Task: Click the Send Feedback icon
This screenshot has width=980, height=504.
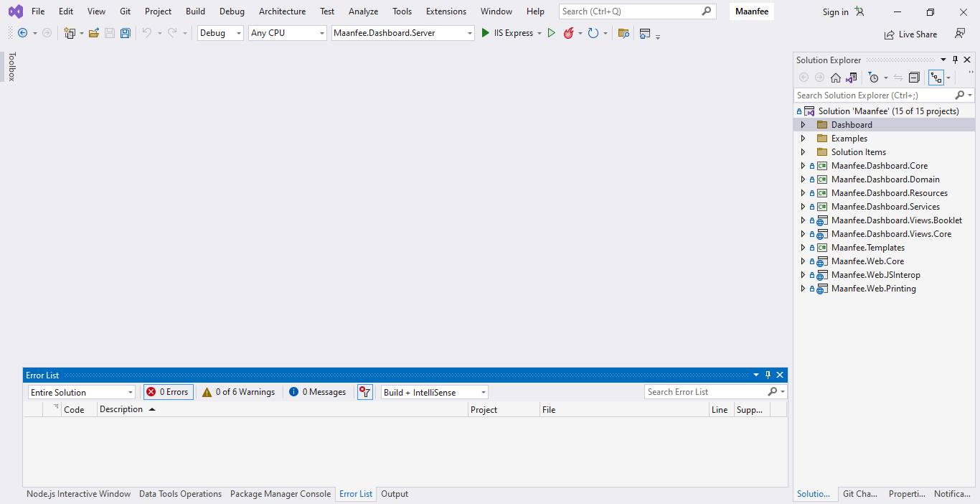Action: pyautogui.click(x=960, y=33)
